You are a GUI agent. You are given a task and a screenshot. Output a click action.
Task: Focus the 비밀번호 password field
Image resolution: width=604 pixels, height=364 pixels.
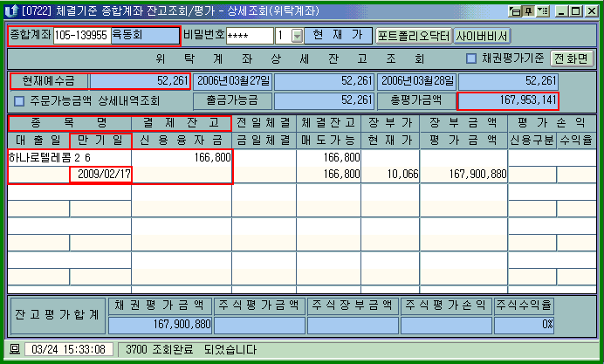click(249, 36)
